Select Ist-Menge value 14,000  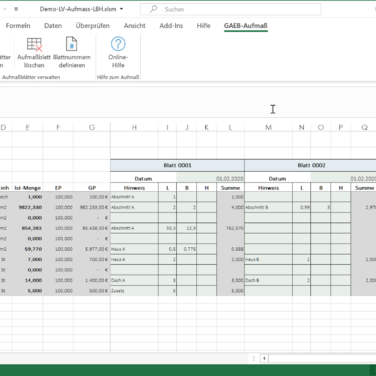(27, 280)
